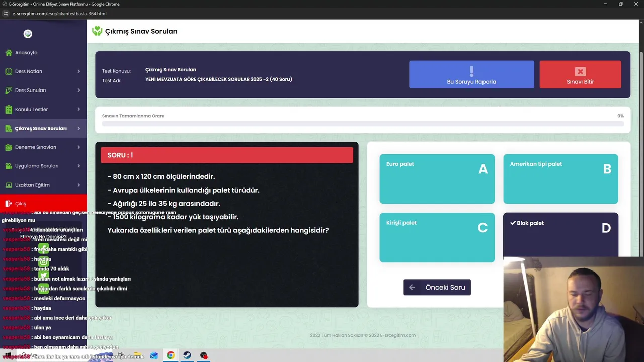Image resolution: width=644 pixels, height=362 pixels.
Task: Expand the Ders Notları submenu chevron
Action: pyautogui.click(x=78, y=71)
